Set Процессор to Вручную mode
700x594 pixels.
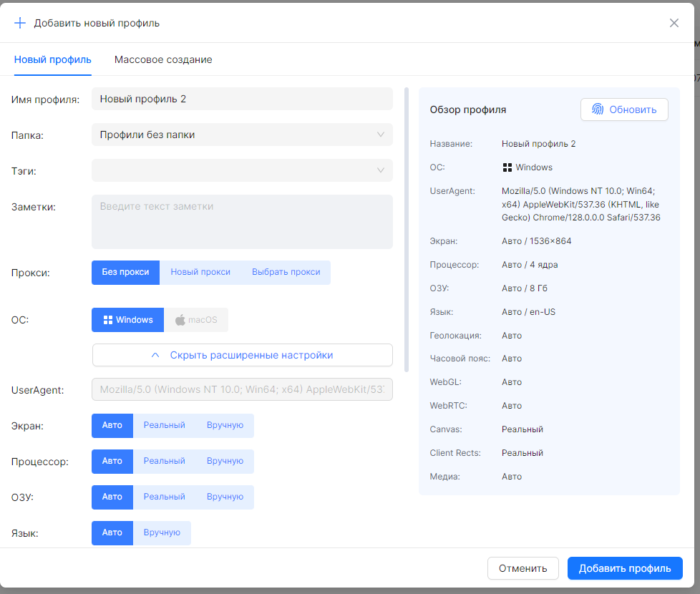point(225,461)
